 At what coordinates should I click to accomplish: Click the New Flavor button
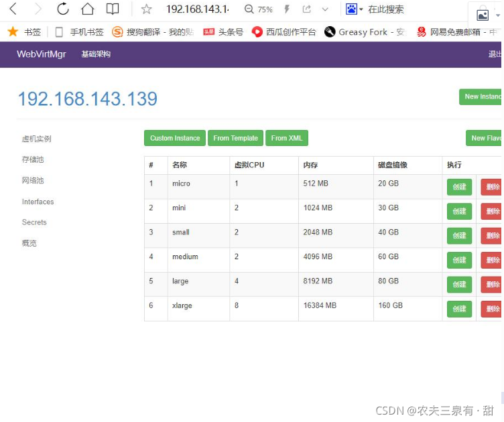[484, 138]
